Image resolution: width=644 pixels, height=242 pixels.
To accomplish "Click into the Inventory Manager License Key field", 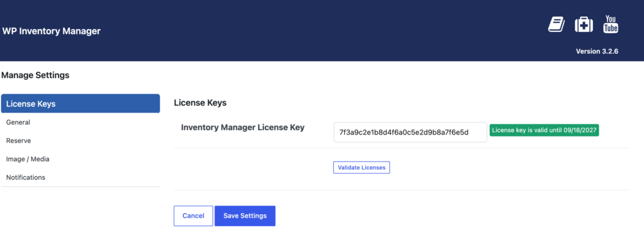I will 410,132.
